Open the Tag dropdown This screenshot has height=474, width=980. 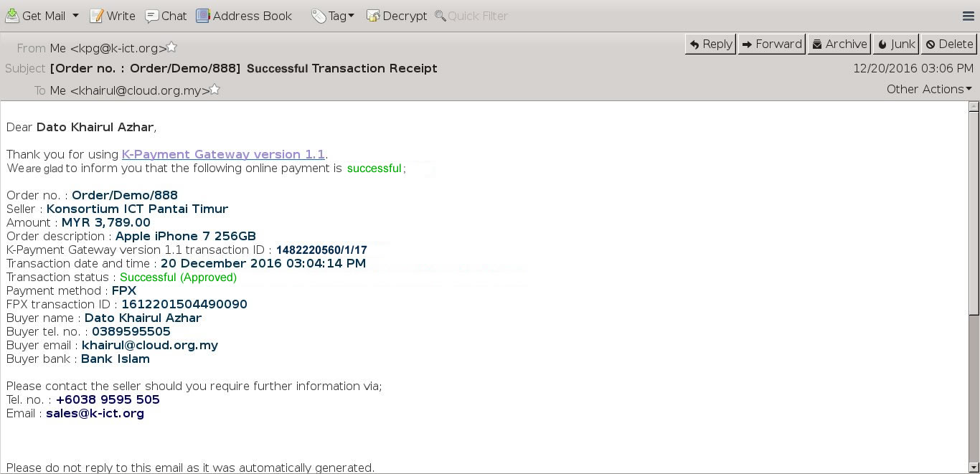333,16
